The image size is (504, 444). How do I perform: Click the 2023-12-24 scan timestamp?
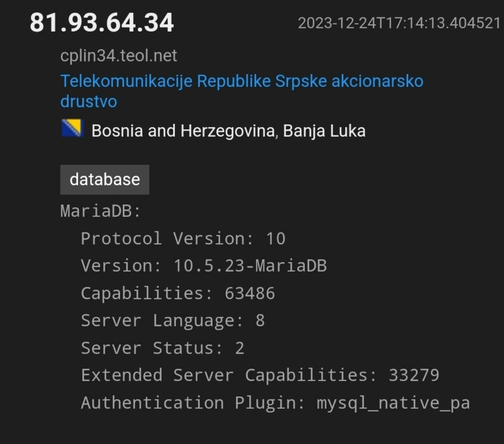(x=399, y=24)
